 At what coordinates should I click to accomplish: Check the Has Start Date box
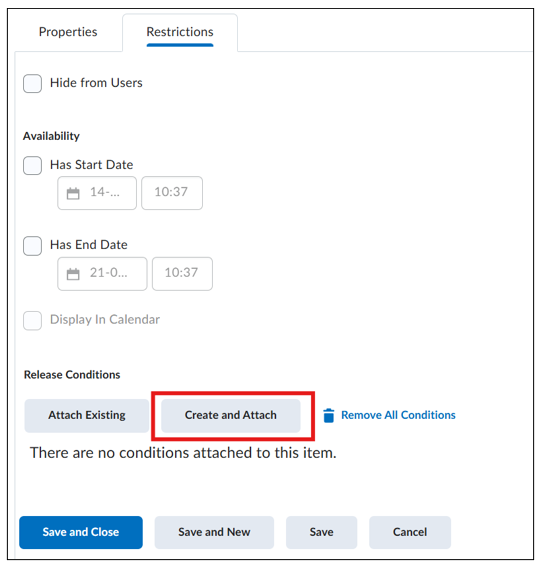click(33, 166)
